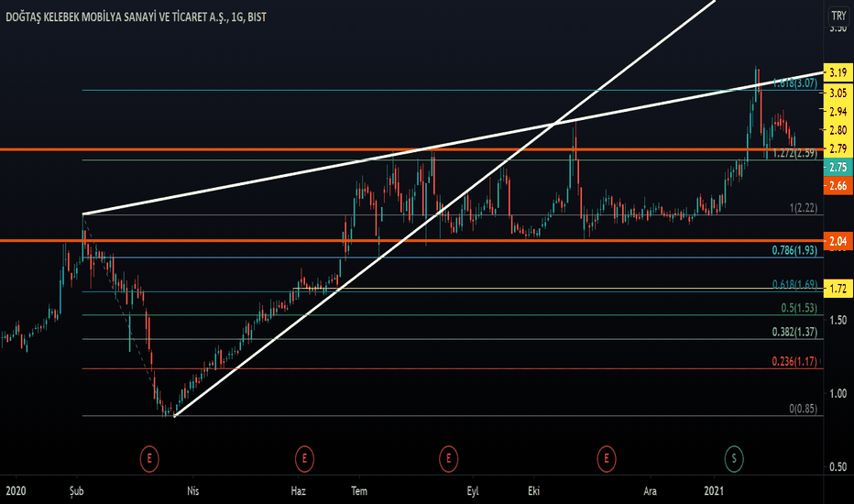Image resolution: width=854 pixels, height=504 pixels.
Task: Click the Eki time axis label
Action: [533, 491]
